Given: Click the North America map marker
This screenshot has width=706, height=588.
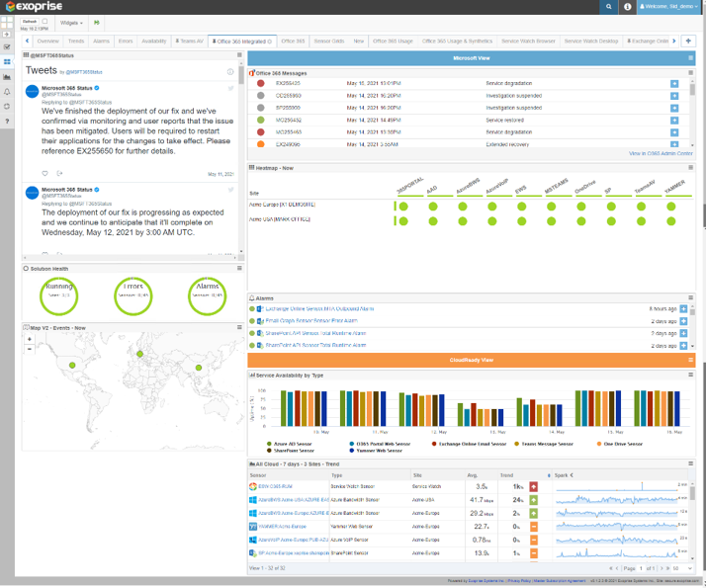Looking at the screenshot, I should pyautogui.click(x=72, y=366).
